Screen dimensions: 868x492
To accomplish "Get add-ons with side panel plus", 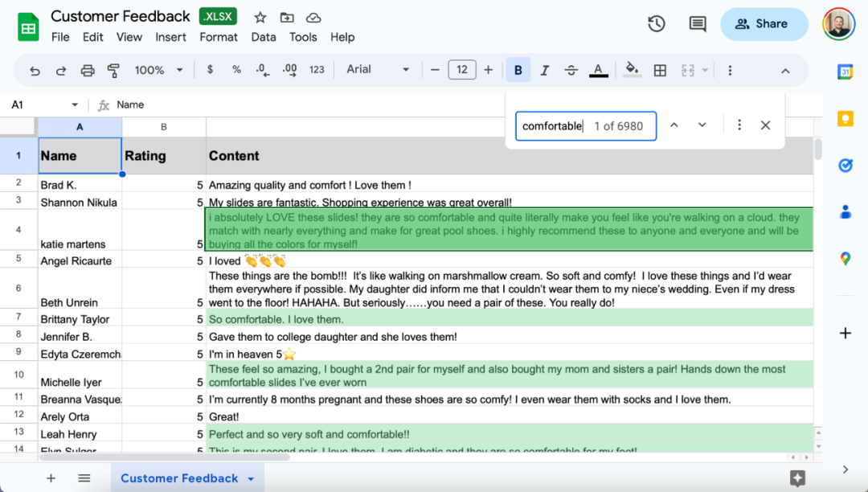I will click(x=845, y=333).
